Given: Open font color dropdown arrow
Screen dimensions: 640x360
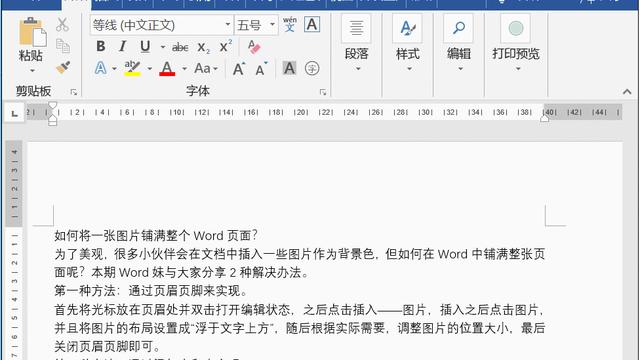Looking at the screenshot, I should click(184, 69).
